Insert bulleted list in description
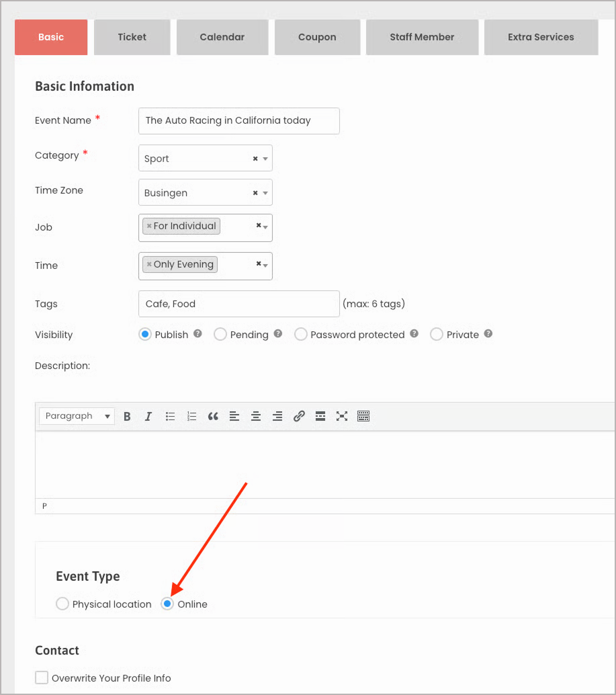The height and width of the screenshot is (695, 616). tap(171, 417)
